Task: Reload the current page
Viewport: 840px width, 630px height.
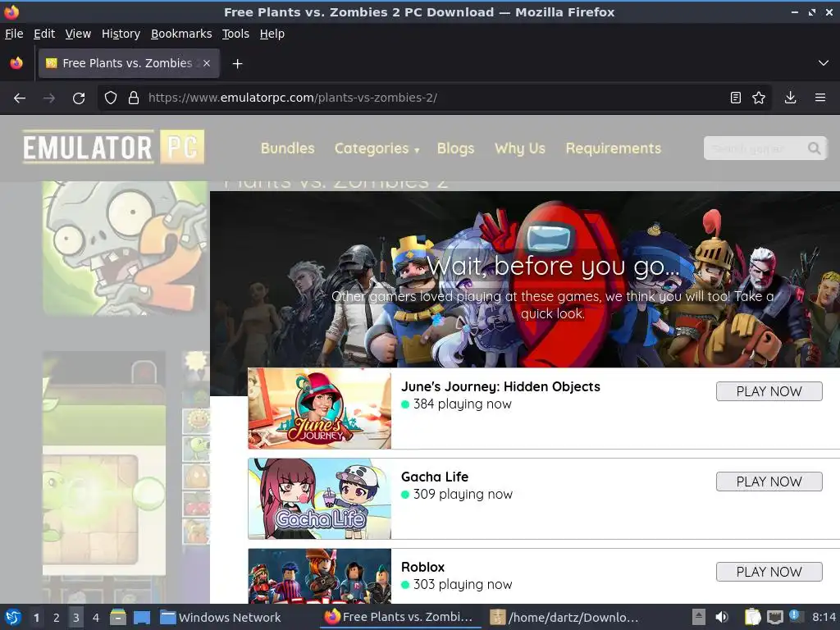Action: (x=79, y=98)
